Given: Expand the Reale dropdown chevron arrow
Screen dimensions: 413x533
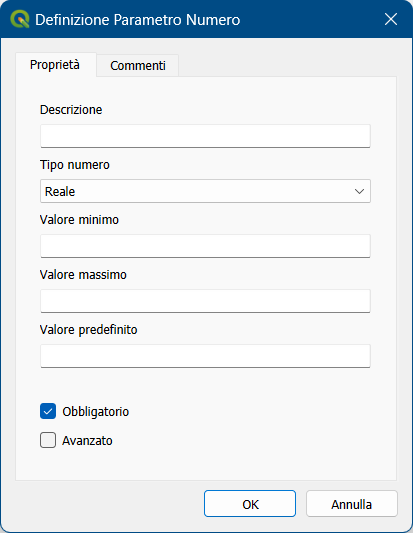Looking at the screenshot, I should [x=359, y=191].
